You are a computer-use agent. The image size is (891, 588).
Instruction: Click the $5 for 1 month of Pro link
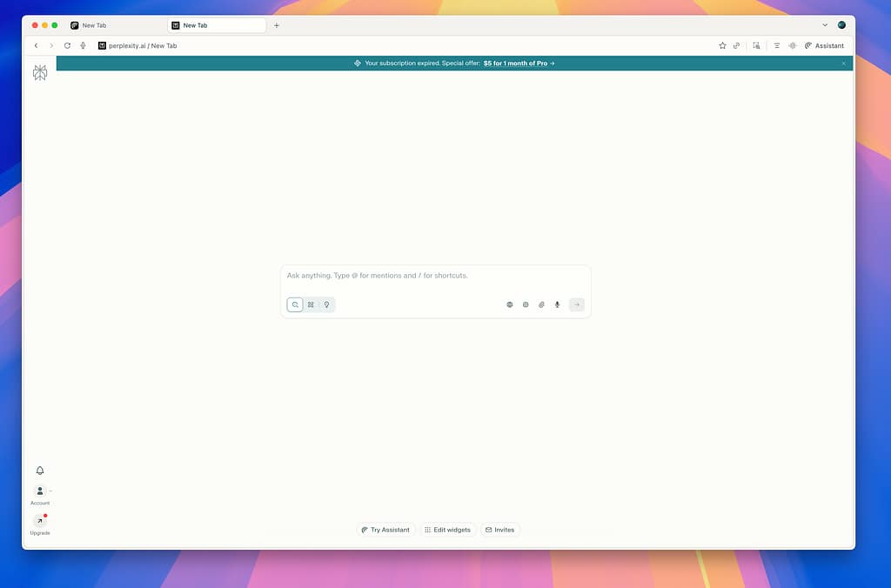[x=519, y=63]
